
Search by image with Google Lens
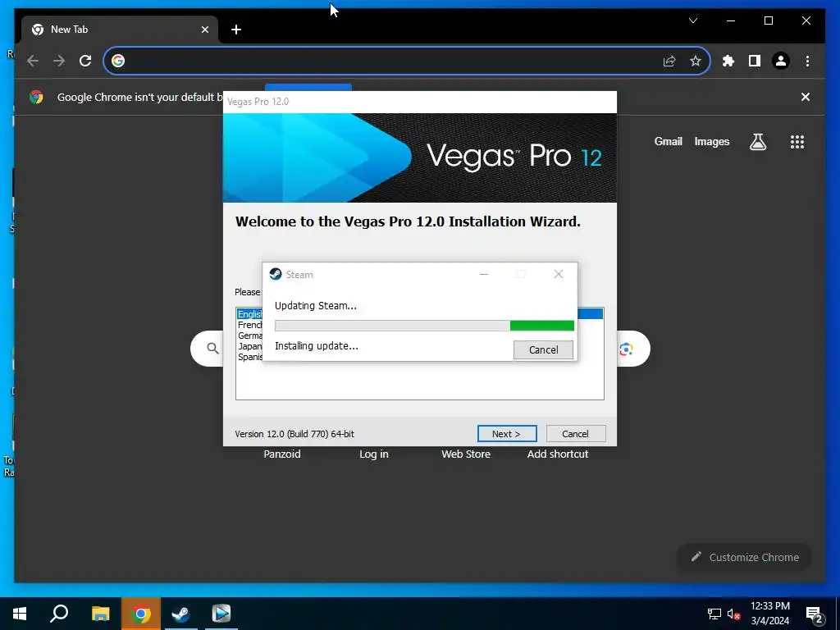point(626,349)
